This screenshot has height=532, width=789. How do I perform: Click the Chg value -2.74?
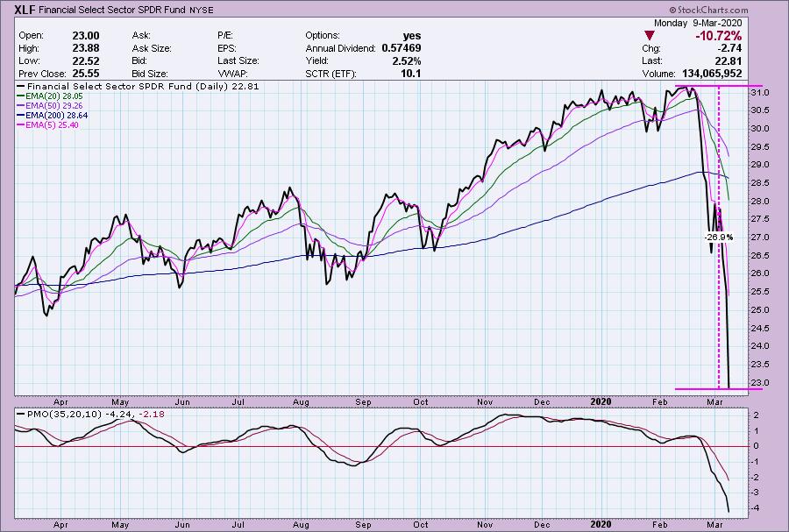(x=729, y=48)
